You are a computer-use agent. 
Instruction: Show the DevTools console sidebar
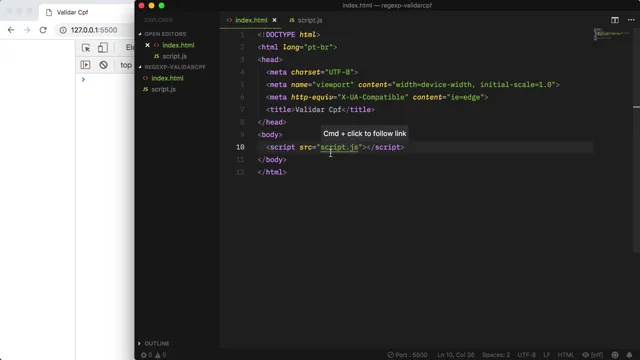85,65
